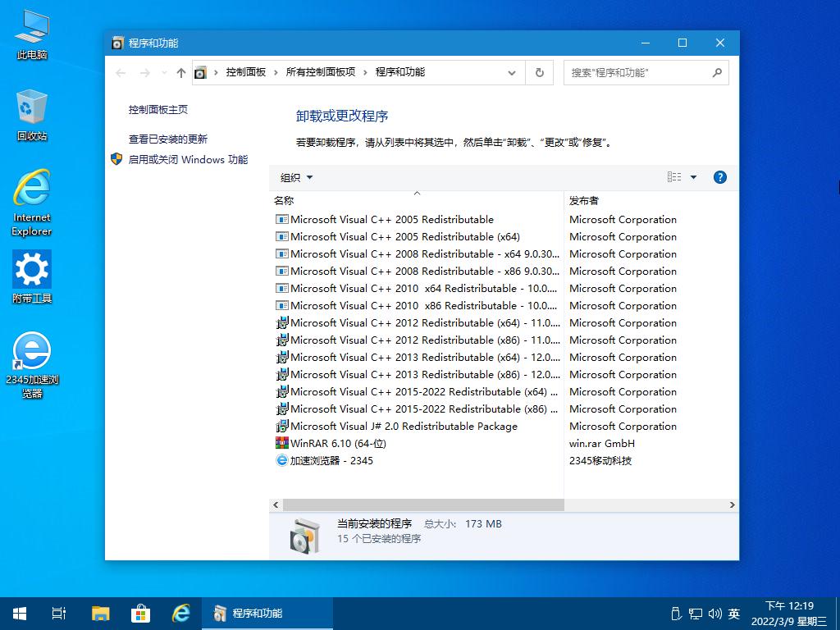Select Visual C++ 2013 Redistributable (x64) row
Image resolution: width=840 pixels, height=630 pixels.
pyautogui.click(x=417, y=358)
